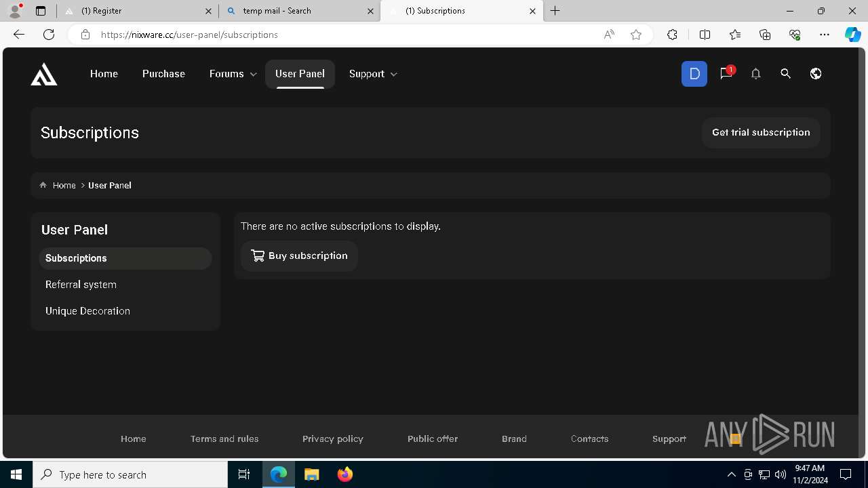Close the temp mail Search tab
Screen dimensions: 868x488
pyautogui.click(x=370, y=11)
